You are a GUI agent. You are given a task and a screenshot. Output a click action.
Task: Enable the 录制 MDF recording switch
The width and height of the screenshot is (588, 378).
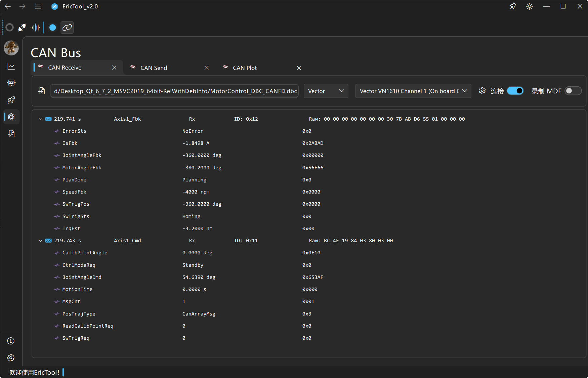(x=573, y=91)
